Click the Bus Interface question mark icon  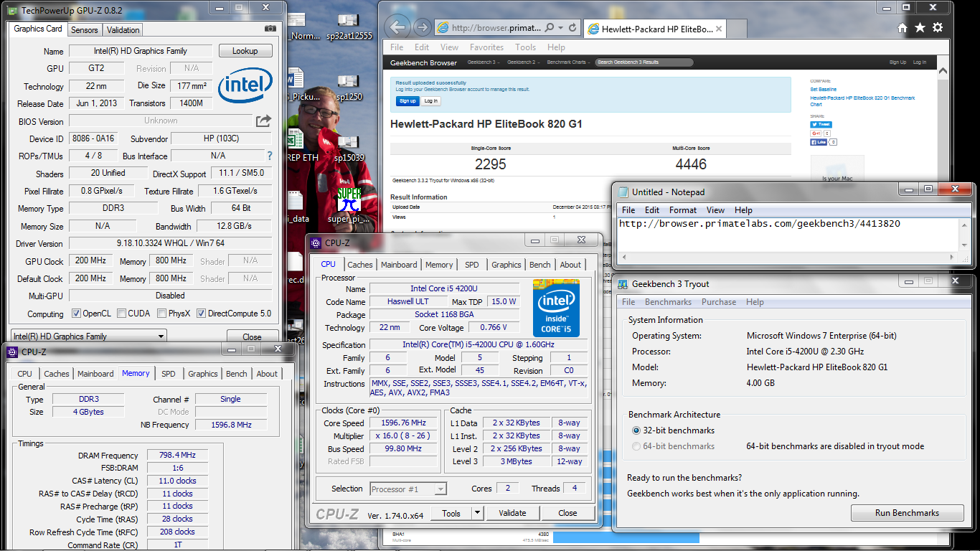(270, 156)
